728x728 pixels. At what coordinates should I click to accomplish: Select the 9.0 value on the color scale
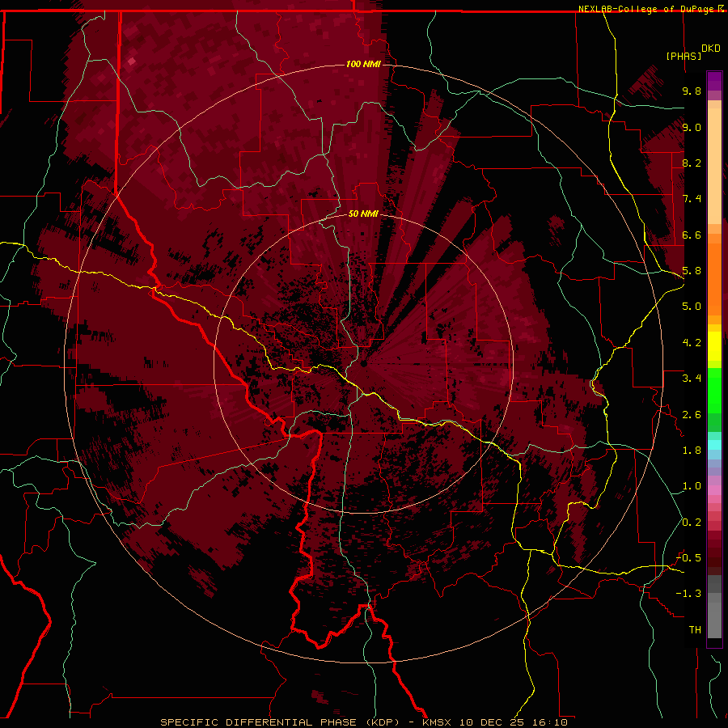[692, 127]
